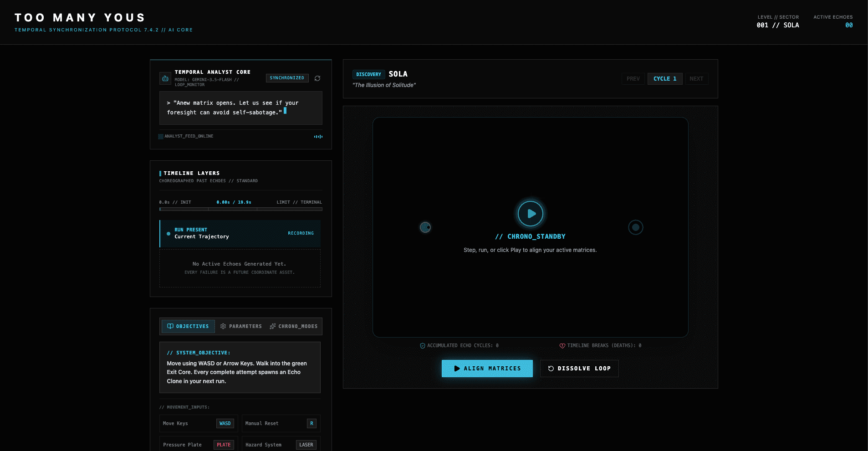This screenshot has width=868, height=451.
Task: Start the run with Align Matrices
Action: pos(487,369)
